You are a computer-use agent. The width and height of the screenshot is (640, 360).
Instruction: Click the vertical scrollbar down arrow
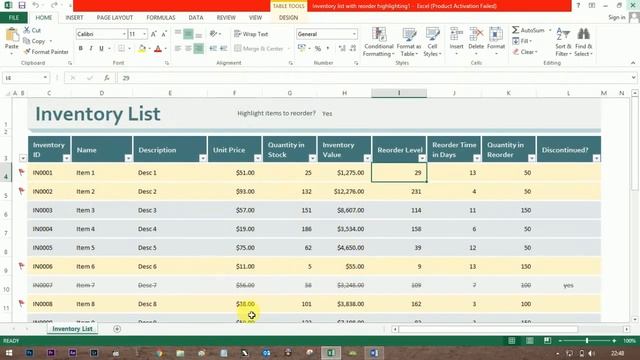point(635,319)
